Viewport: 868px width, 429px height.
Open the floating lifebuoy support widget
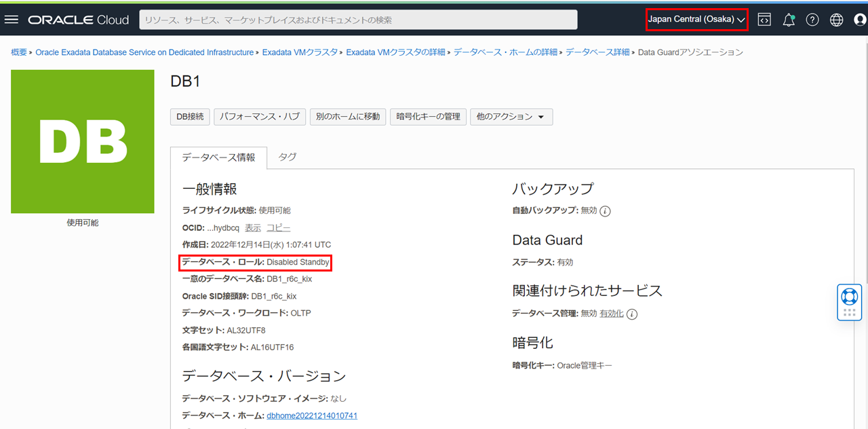click(x=849, y=297)
